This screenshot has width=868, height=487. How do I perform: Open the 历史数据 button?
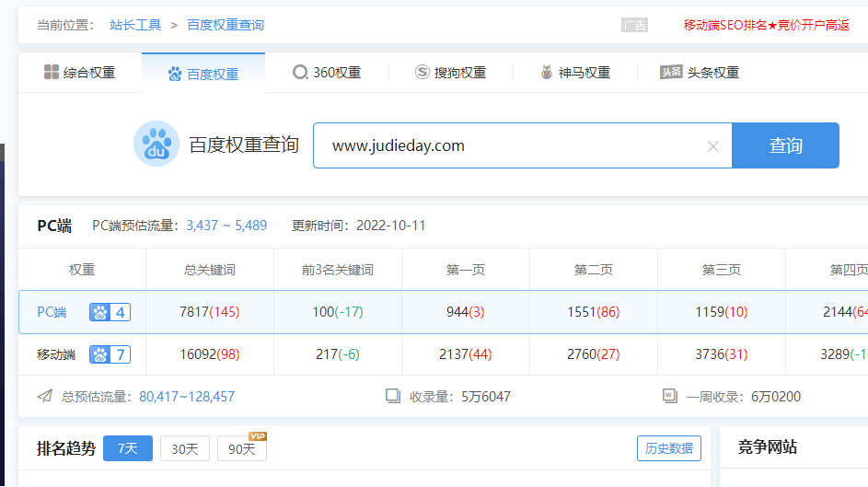click(668, 448)
